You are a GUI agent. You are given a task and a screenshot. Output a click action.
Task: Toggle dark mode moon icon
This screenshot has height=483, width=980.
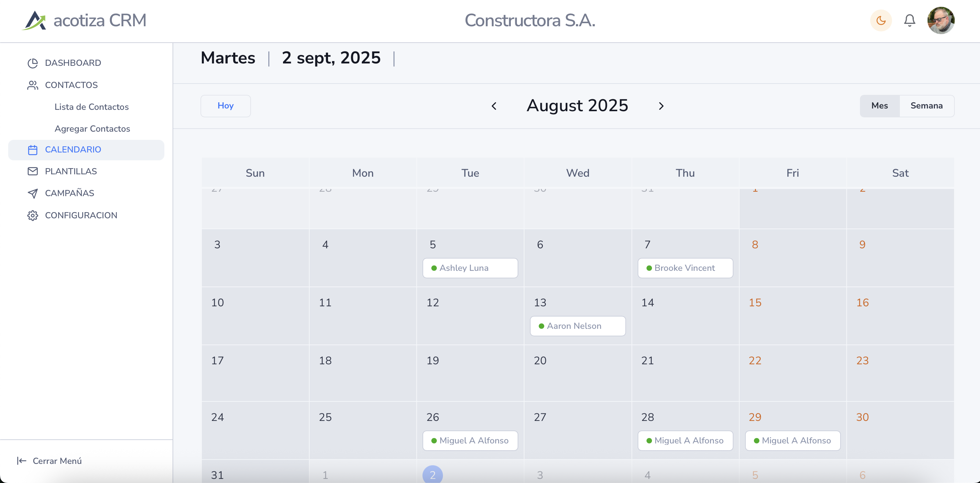coord(881,20)
